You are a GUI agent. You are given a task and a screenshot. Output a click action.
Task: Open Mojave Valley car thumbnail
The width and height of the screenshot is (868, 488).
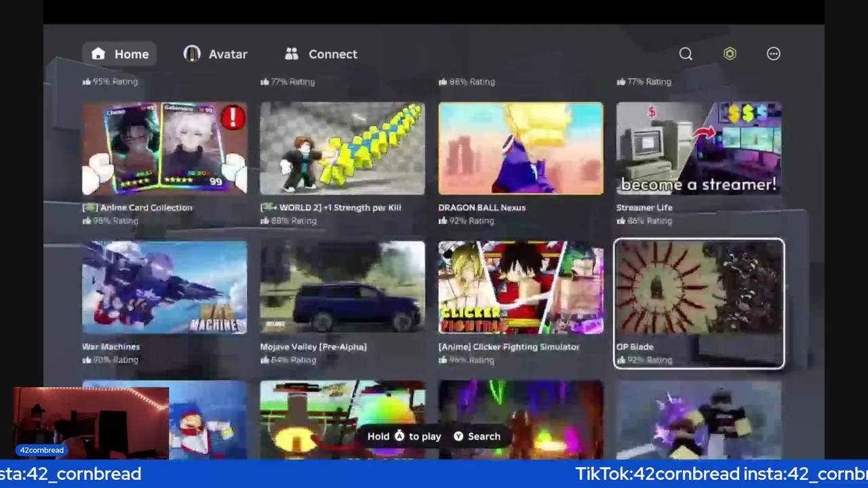coord(342,287)
